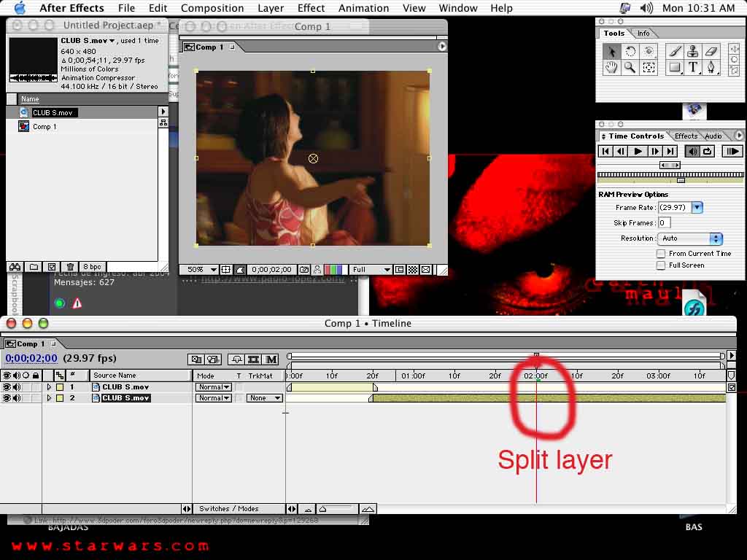
Task: Toggle the transparency grid icon
Action: (413, 270)
